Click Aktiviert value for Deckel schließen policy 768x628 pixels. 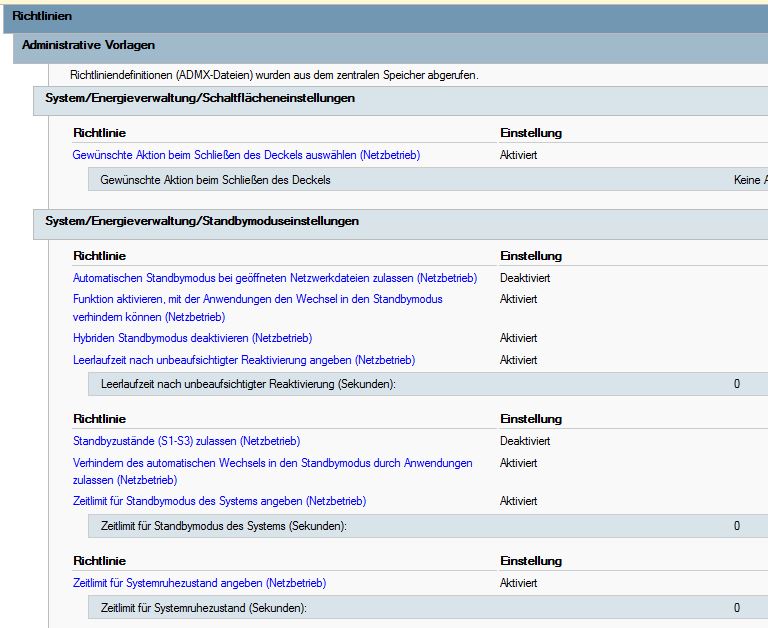tap(519, 155)
